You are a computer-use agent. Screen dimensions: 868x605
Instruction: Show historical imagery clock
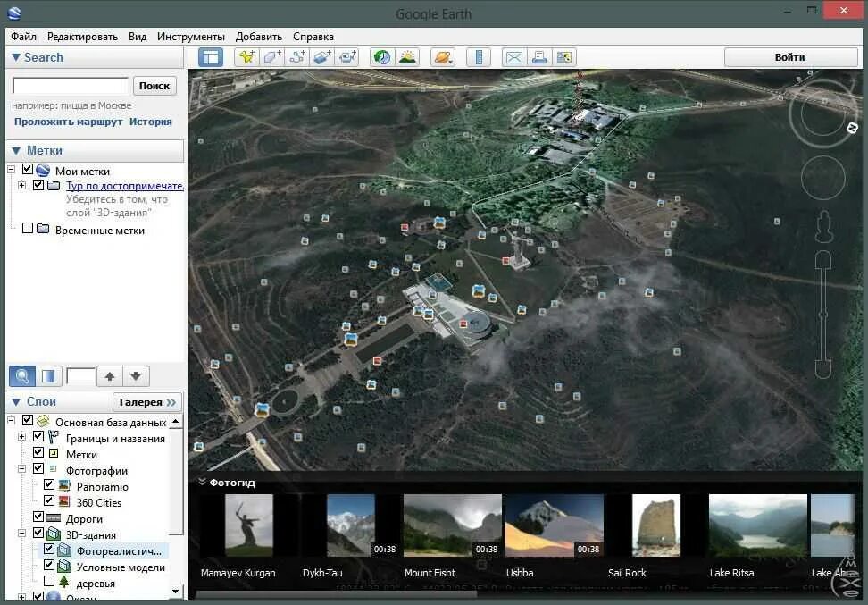[382, 57]
